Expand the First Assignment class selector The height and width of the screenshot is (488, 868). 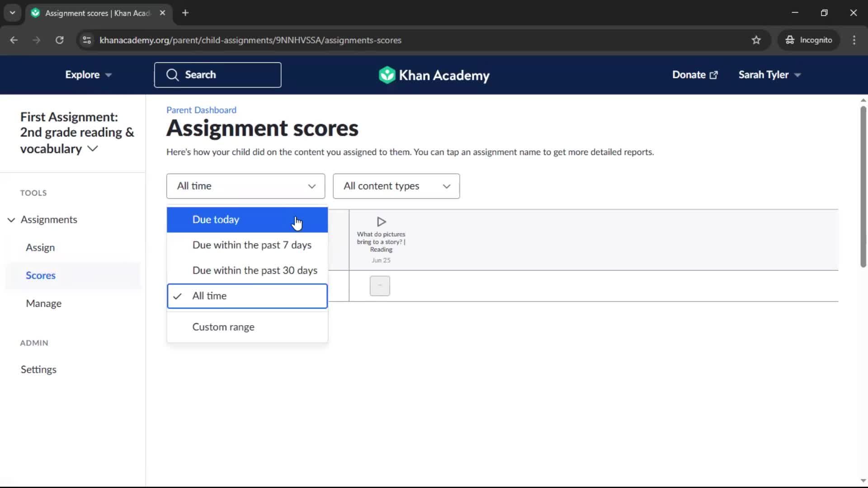77,133
